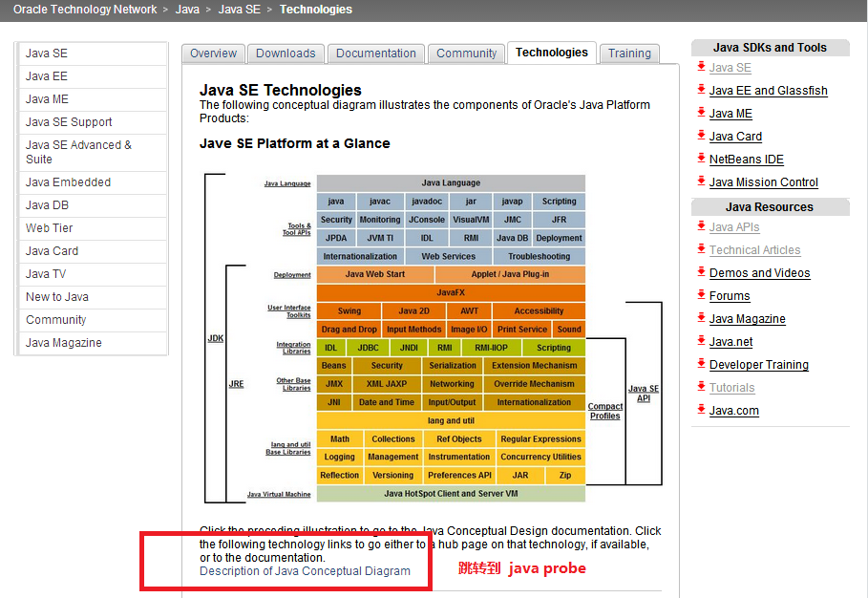Screen dimensions: 868x598
Task: Open the Documentation tab
Action: click(376, 53)
